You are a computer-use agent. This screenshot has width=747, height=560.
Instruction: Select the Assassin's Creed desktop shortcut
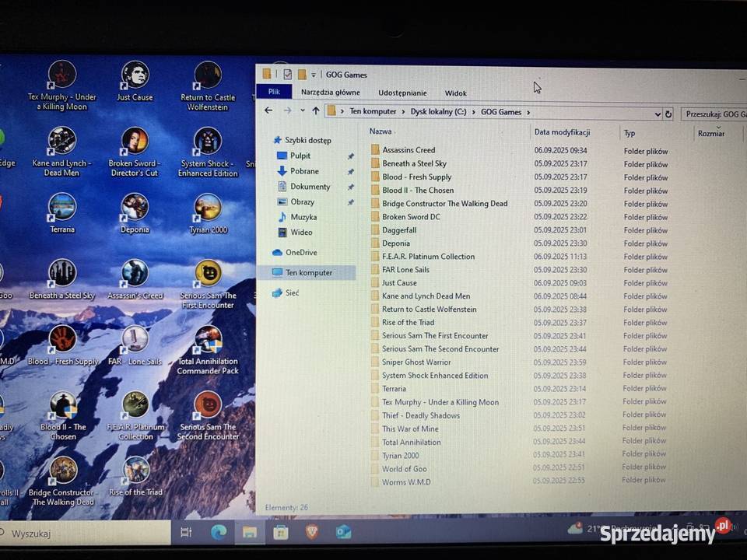135,279
